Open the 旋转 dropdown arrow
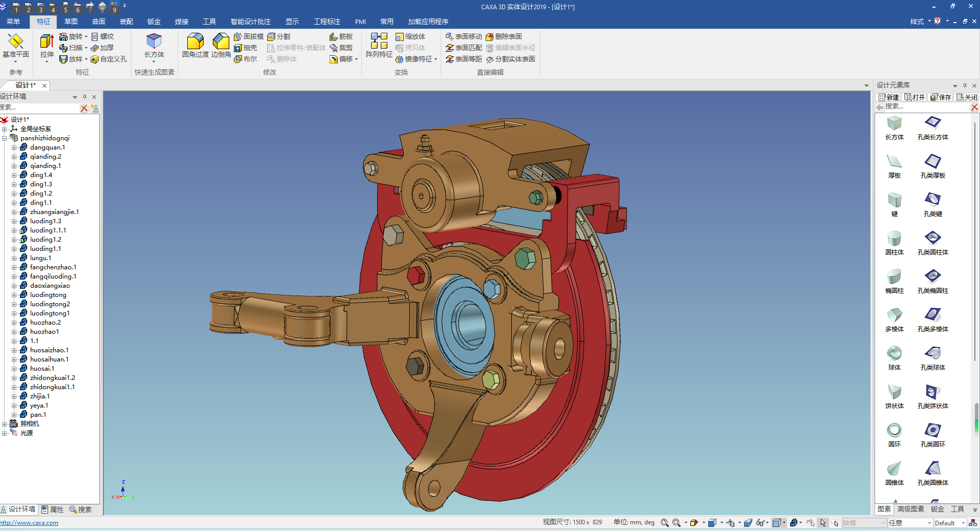Screen dimensions: 980x531 point(86,36)
